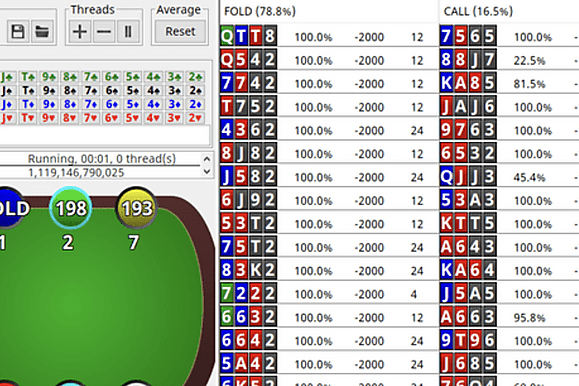Select the 5A42 hand row in FOLD
This screenshot has height=386, width=579.
[x=329, y=364]
